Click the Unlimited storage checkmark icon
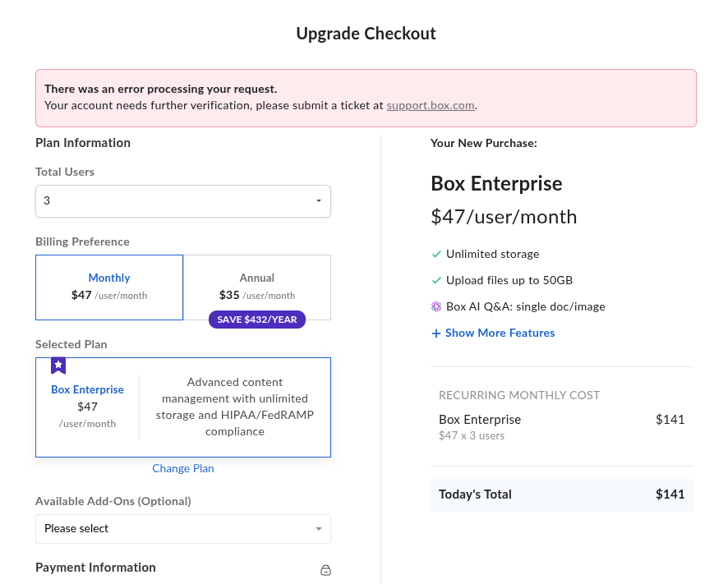Screen dimensions: 728x584 (436, 254)
